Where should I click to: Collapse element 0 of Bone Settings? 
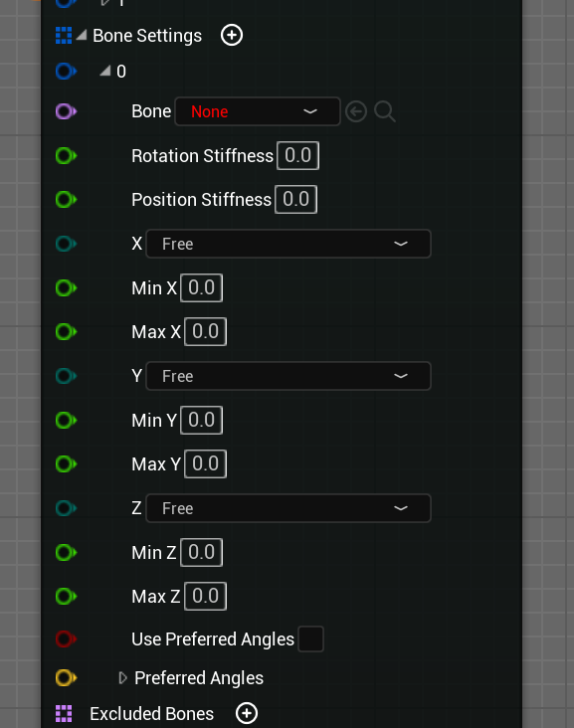pyautogui.click(x=105, y=71)
